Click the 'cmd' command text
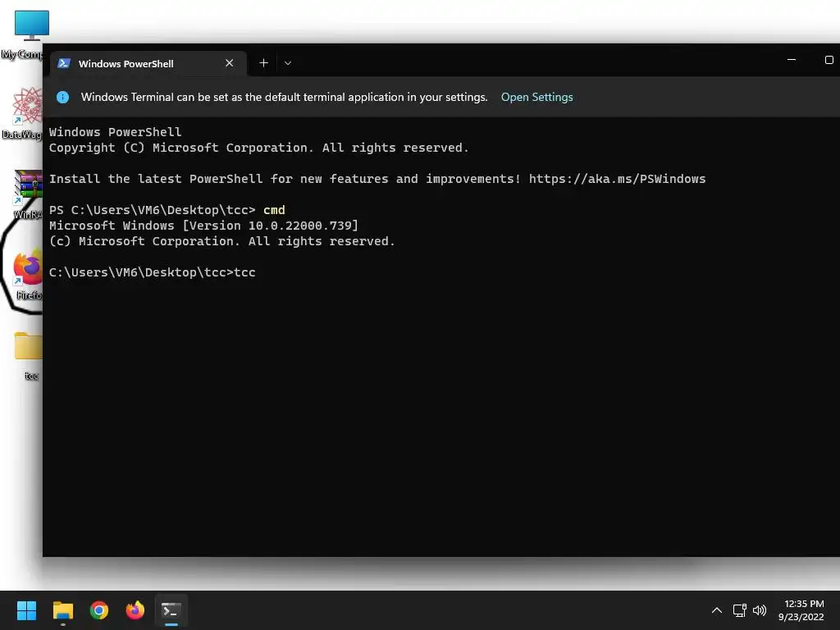Screen dimensions: 840x630 274,210
